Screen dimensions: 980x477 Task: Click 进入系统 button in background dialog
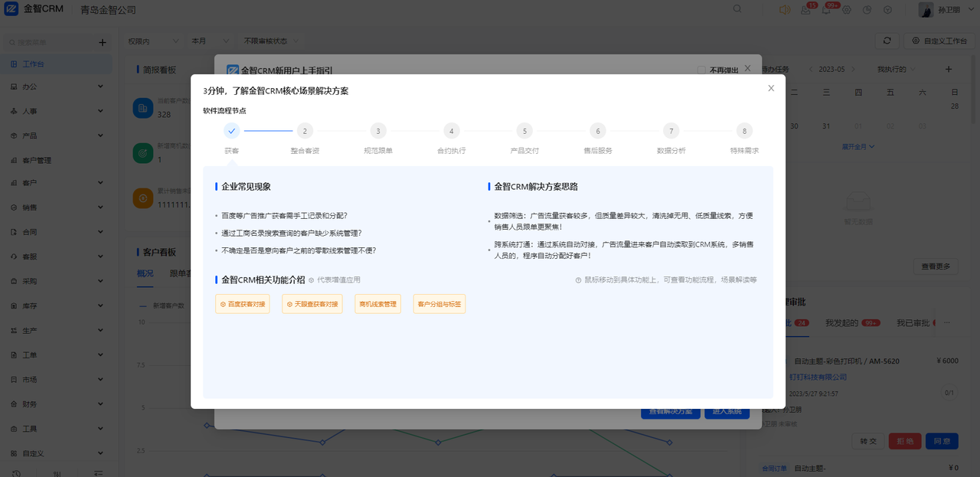(727, 412)
